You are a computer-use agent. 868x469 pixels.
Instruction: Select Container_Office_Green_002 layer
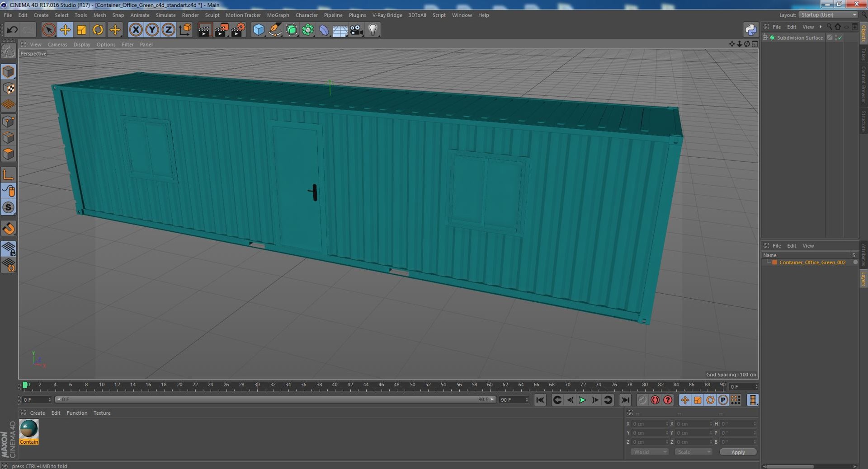[812, 263]
